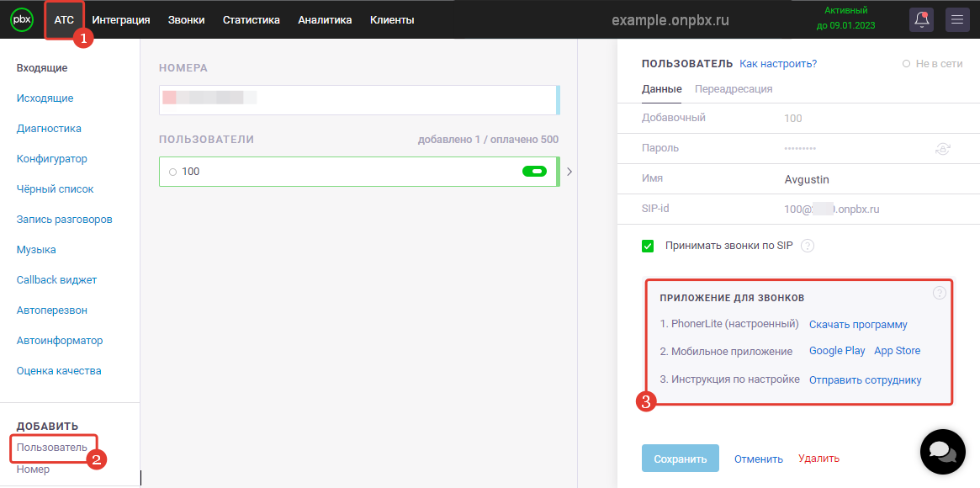Open Google Play link for mobile app
Viewport: 980px width, 488px height.
[x=837, y=350]
